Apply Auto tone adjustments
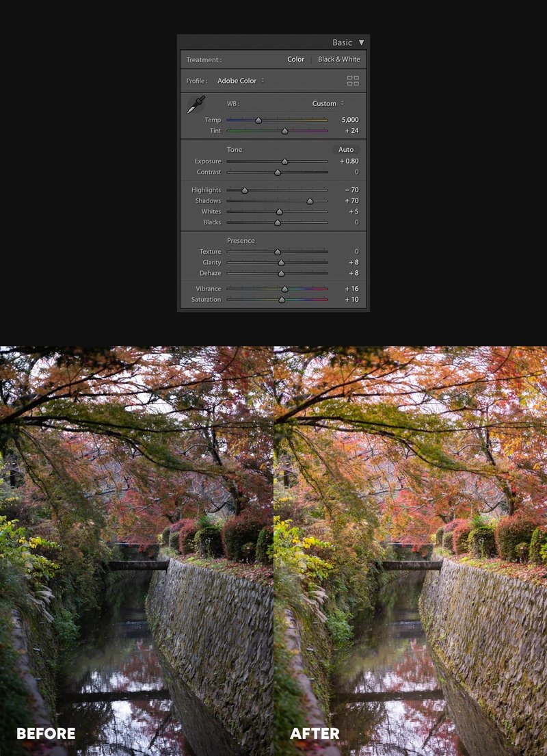The width and height of the screenshot is (547, 756). click(x=346, y=149)
